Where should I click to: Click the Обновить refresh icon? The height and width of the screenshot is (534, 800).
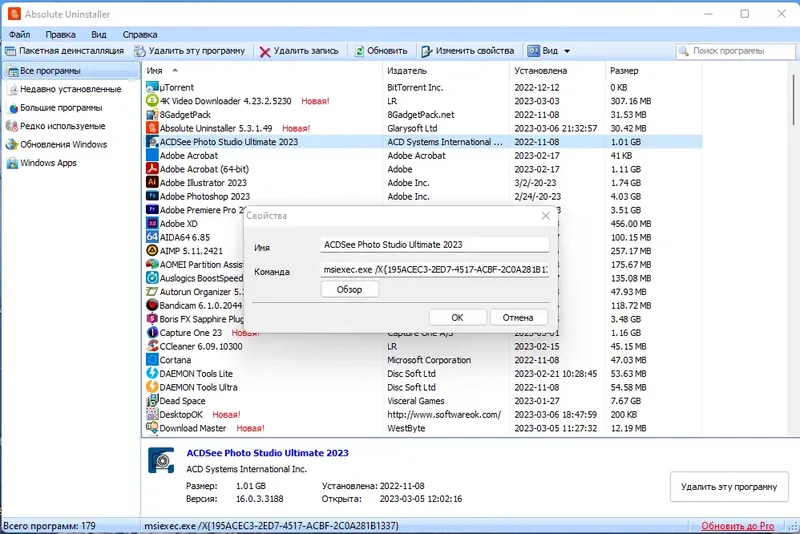pyautogui.click(x=360, y=51)
